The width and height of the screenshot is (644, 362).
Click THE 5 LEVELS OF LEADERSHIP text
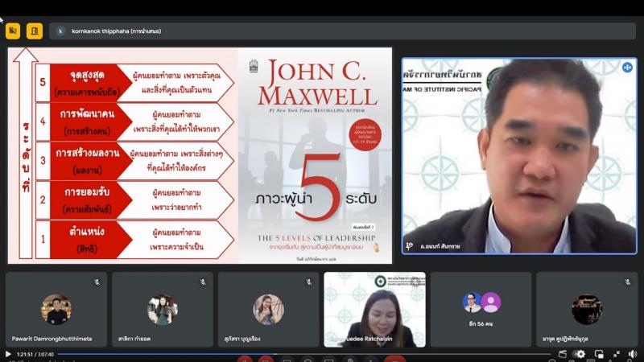pyautogui.click(x=316, y=237)
